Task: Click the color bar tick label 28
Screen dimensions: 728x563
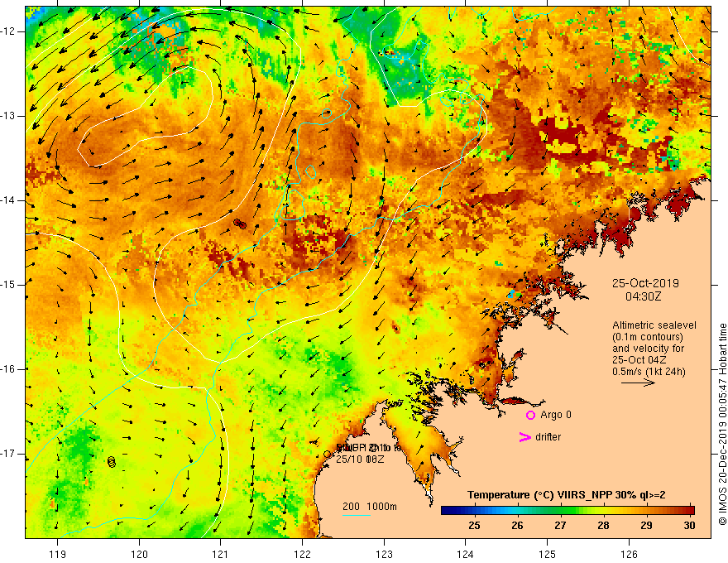Action: (603, 526)
